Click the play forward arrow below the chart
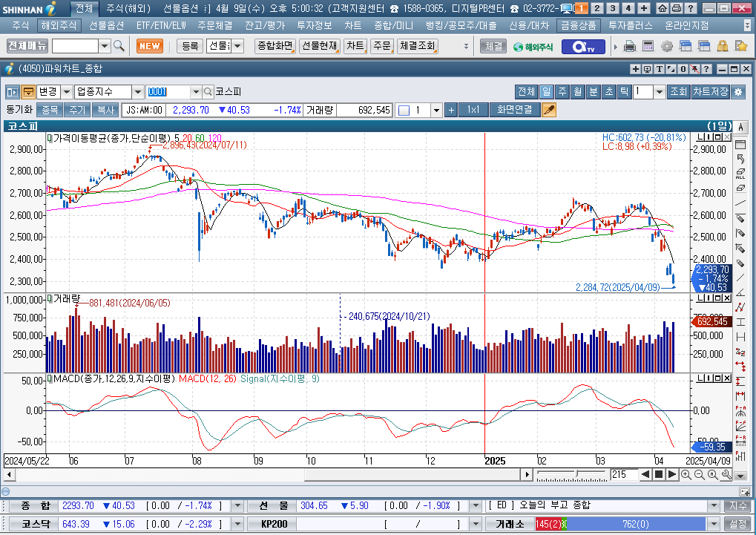756x535 pixels. coord(671,475)
